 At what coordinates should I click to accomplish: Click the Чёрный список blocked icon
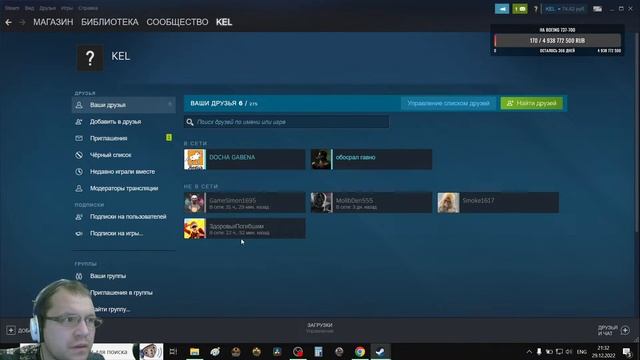click(79, 155)
